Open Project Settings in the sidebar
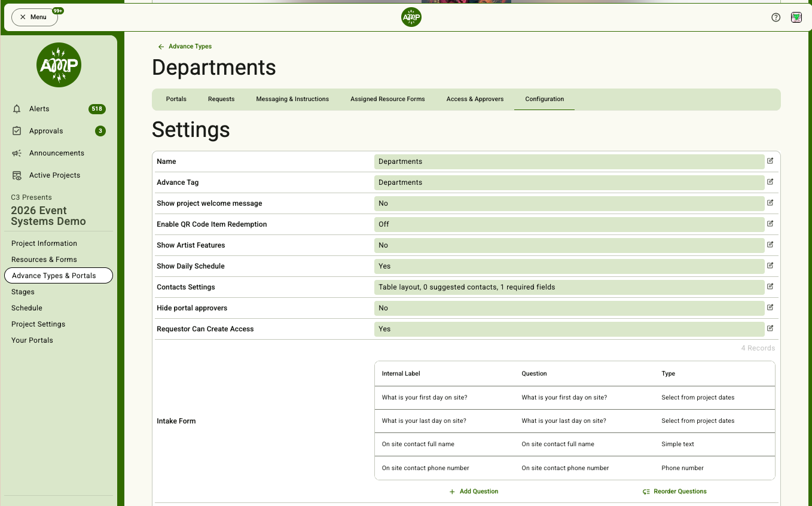The height and width of the screenshot is (506, 812). point(38,324)
